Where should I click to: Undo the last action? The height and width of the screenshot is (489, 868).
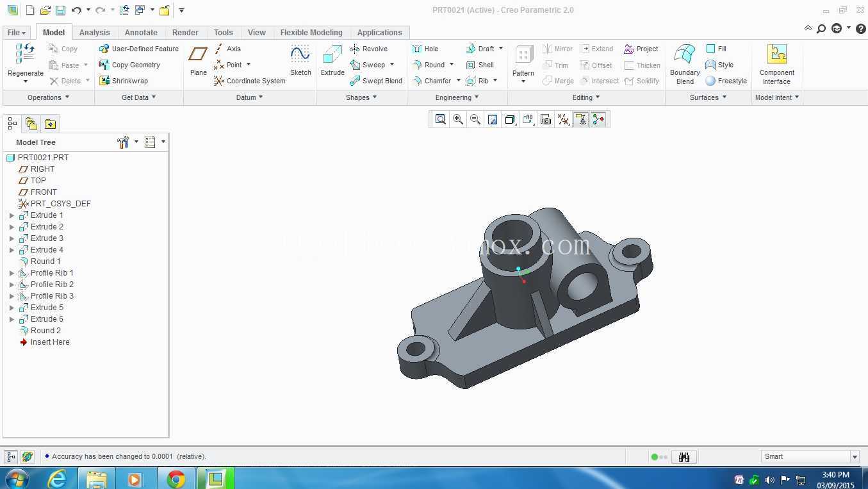click(76, 10)
